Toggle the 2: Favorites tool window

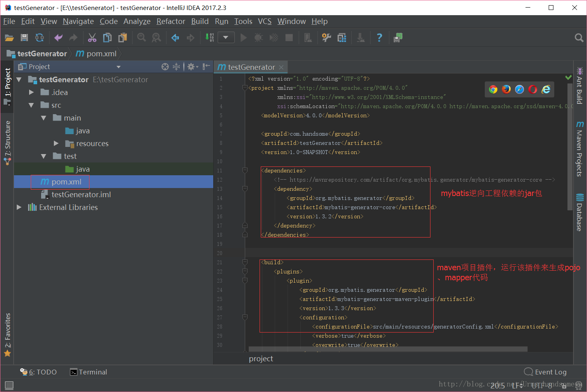[7, 335]
